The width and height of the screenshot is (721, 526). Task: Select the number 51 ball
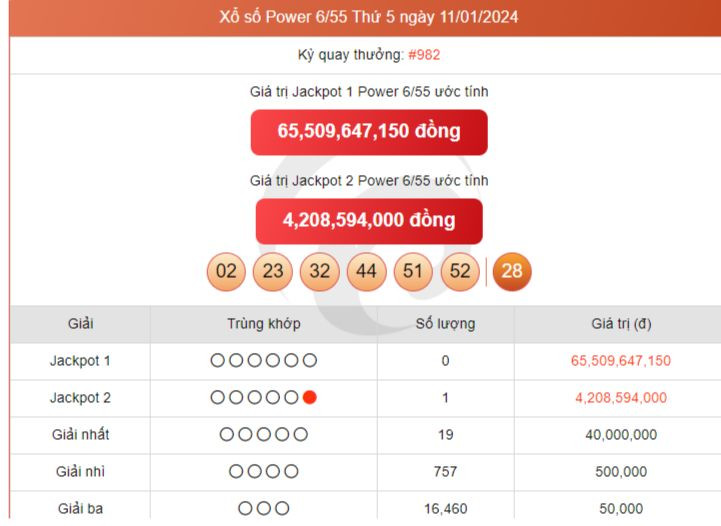pos(413,272)
